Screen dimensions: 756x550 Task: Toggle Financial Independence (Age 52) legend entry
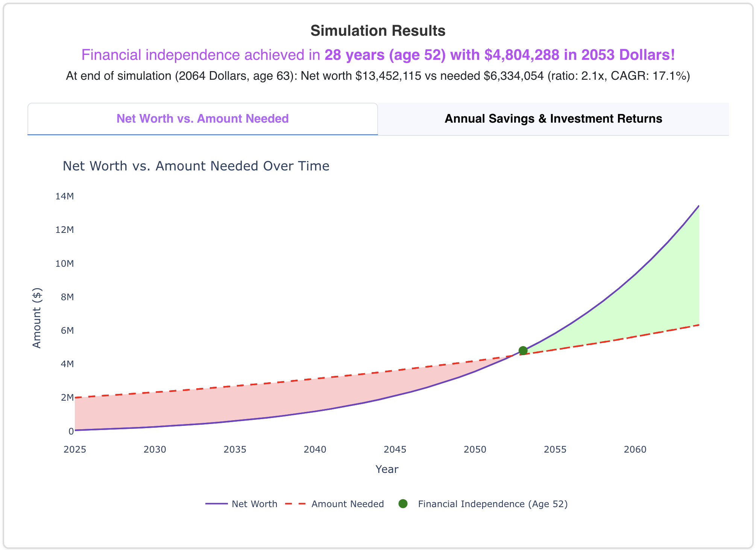tap(493, 504)
